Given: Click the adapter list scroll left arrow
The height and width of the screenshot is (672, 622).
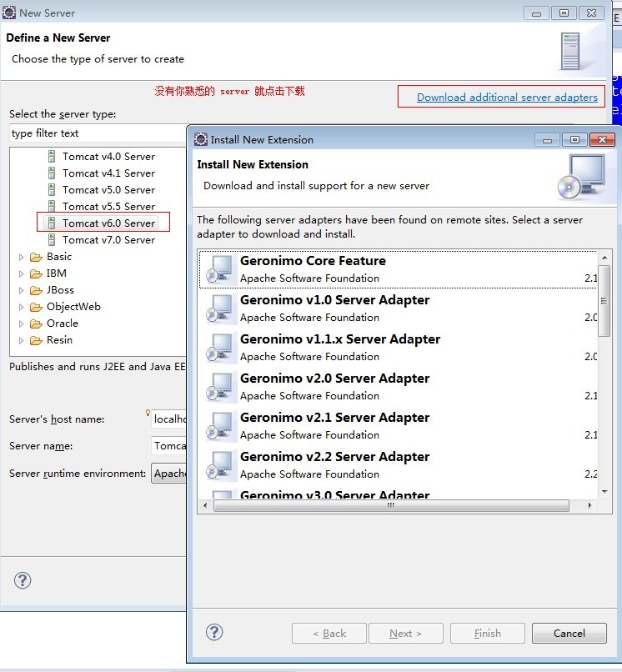Looking at the screenshot, I should click(205, 506).
